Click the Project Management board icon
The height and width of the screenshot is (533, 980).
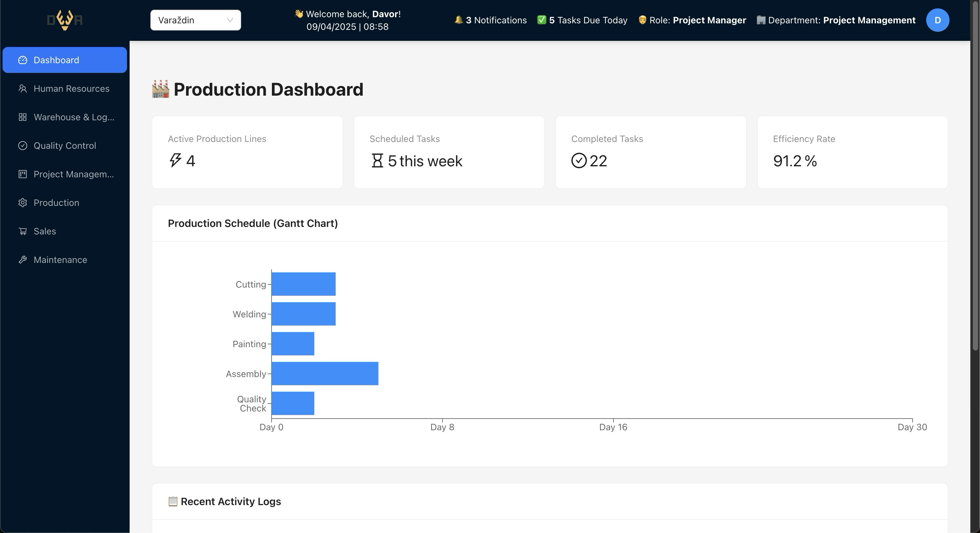click(x=22, y=174)
